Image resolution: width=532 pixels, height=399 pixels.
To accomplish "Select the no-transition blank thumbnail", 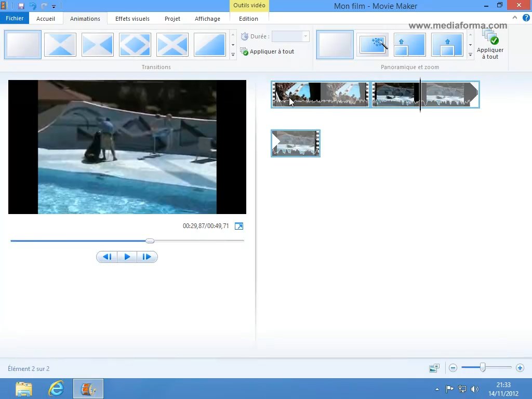I will [x=23, y=45].
